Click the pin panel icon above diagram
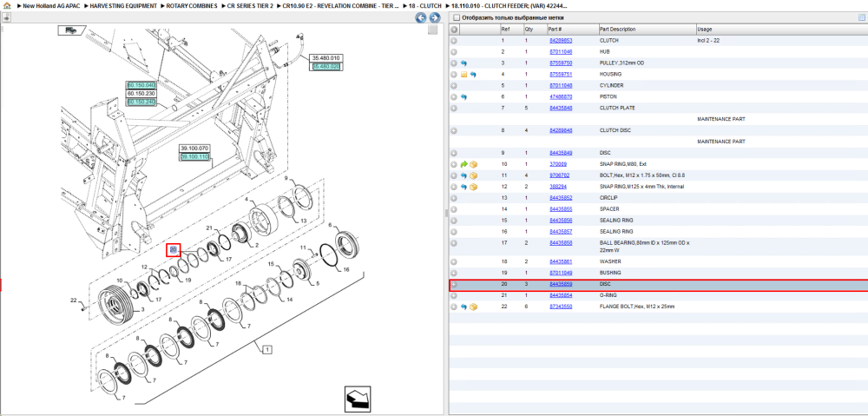This screenshot has height=416, width=868. click(x=6, y=17)
